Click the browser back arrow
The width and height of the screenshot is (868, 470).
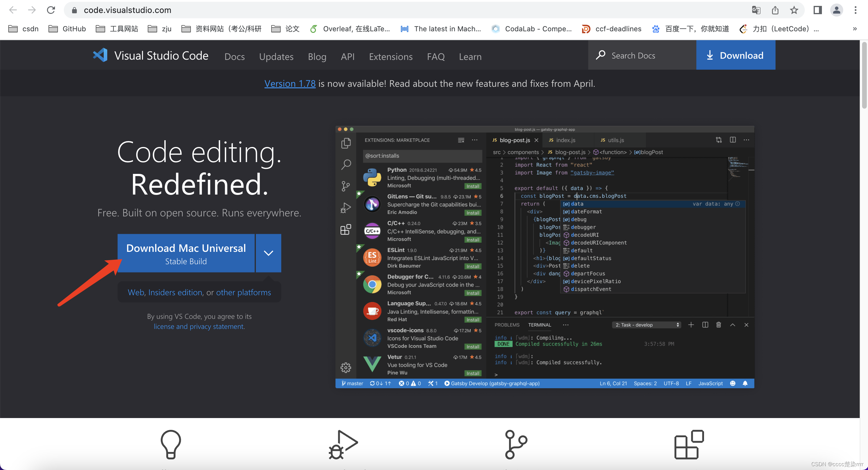click(13, 10)
